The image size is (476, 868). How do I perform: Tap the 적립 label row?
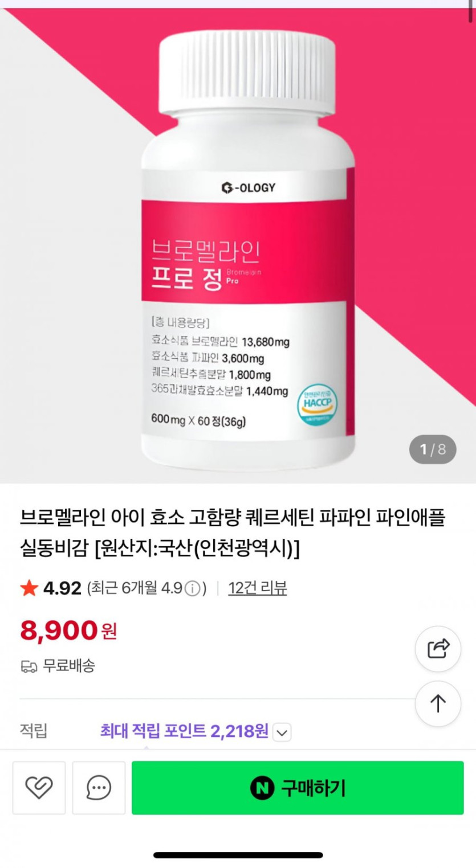coord(238,731)
